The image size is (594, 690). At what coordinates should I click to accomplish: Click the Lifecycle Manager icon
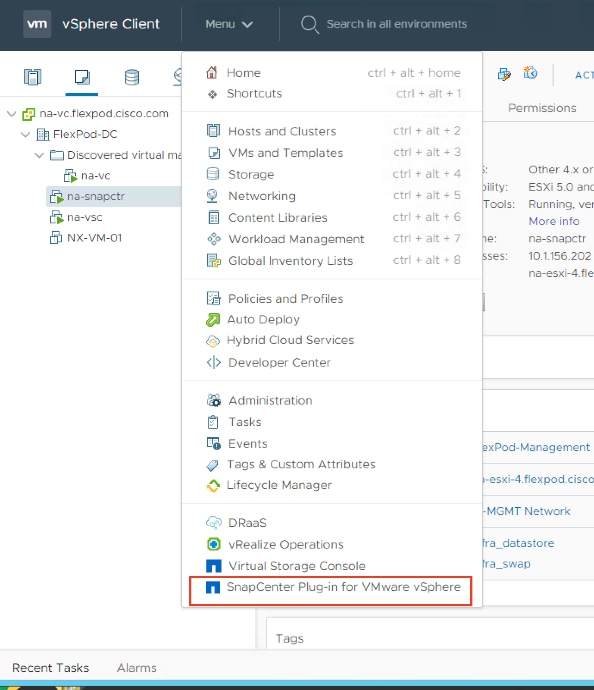pos(213,485)
